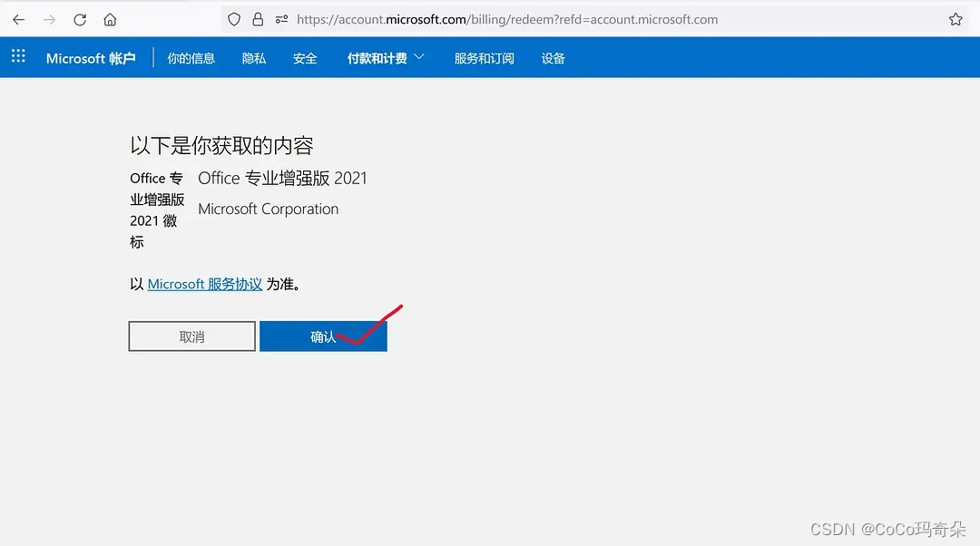Image resolution: width=980 pixels, height=546 pixels.
Task: Click the shield tracking protection icon
Action: point(234,19)
